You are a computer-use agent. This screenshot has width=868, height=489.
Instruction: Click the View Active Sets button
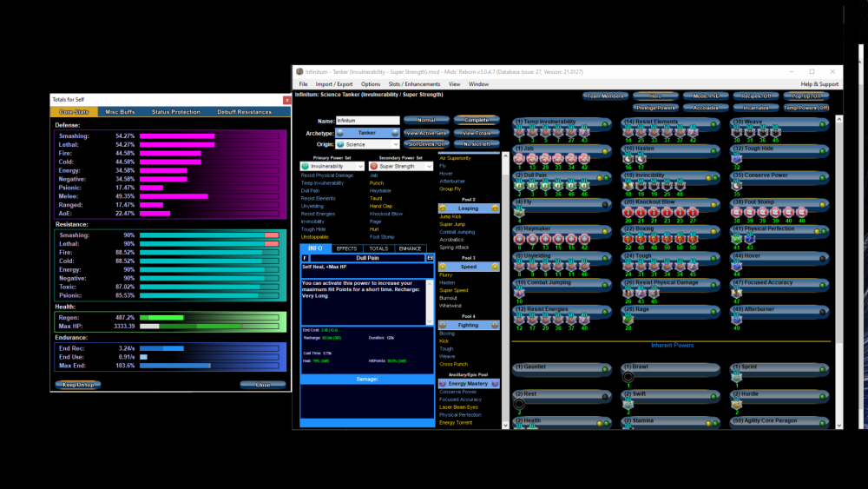(x=425, y=133)
